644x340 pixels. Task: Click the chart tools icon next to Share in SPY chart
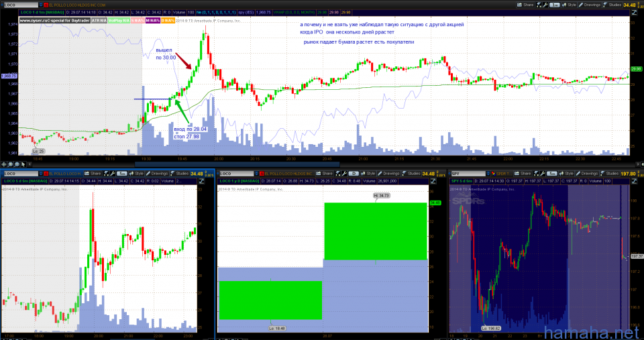coord(535,174)
